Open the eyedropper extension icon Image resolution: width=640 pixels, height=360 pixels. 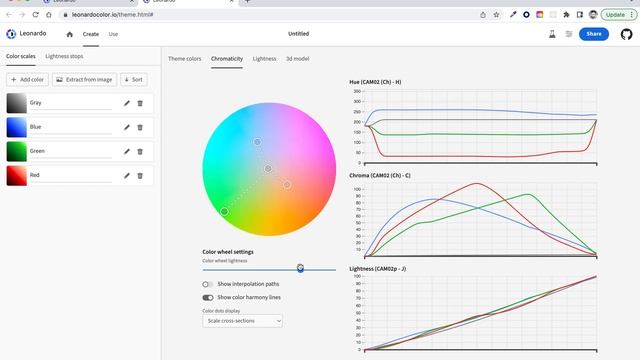click(513, 15)
